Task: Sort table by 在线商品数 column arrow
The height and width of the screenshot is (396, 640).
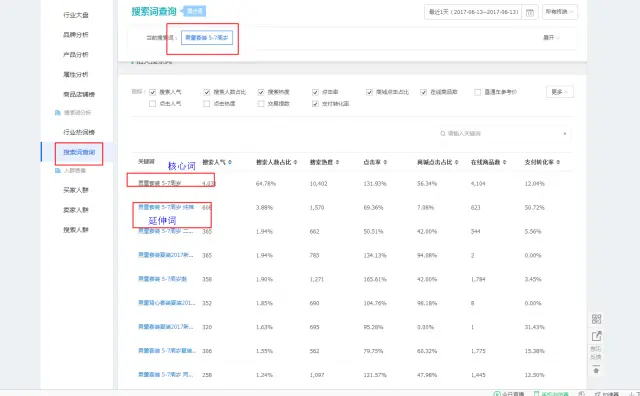Action: click(504, 162)
